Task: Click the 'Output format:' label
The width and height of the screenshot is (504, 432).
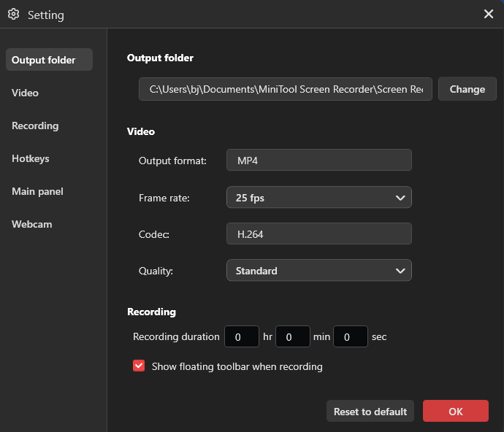Action: (172, 161)
